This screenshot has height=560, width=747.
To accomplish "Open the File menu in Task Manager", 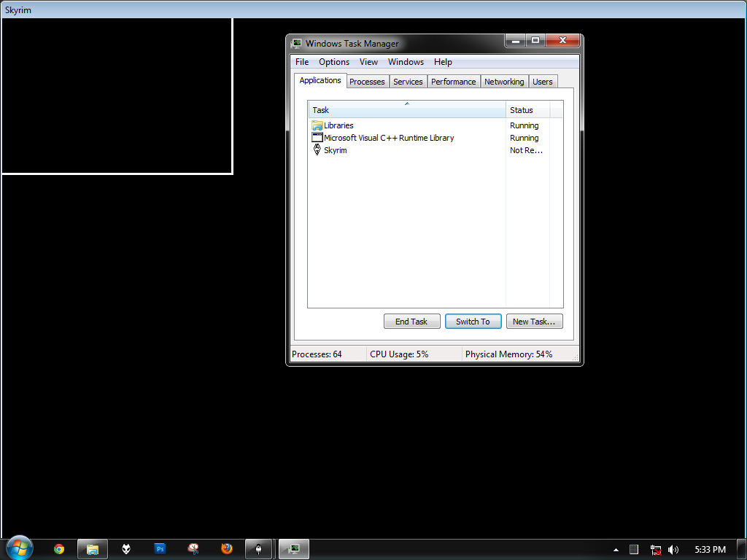I will (x=302, y=62).
